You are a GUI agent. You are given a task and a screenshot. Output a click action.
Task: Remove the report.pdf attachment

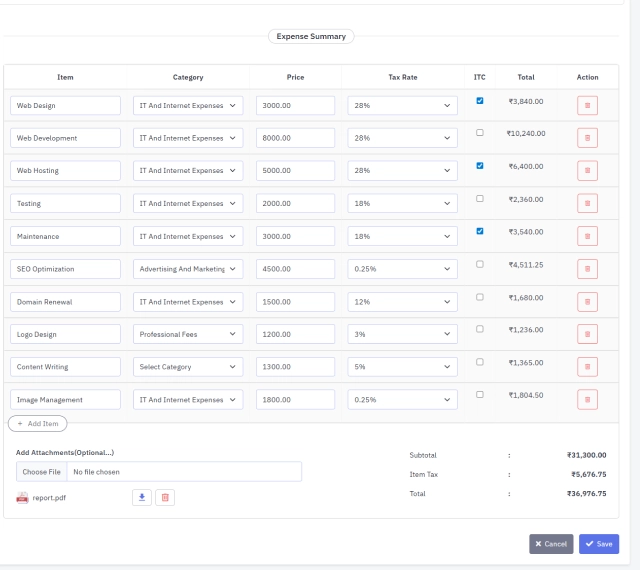pyautogui.click(x=165, y=497)
